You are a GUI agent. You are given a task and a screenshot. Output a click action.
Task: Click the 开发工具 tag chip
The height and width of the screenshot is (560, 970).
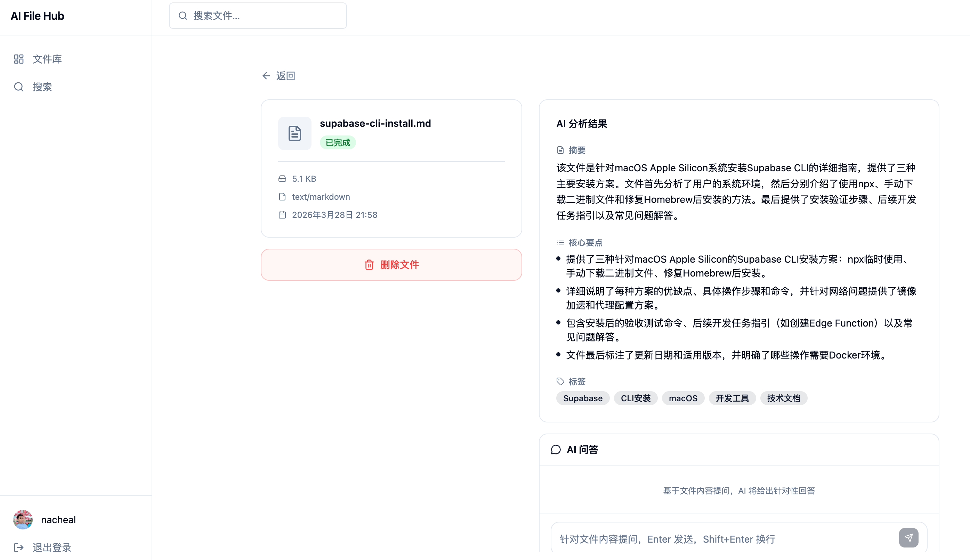tap(732, 398)
